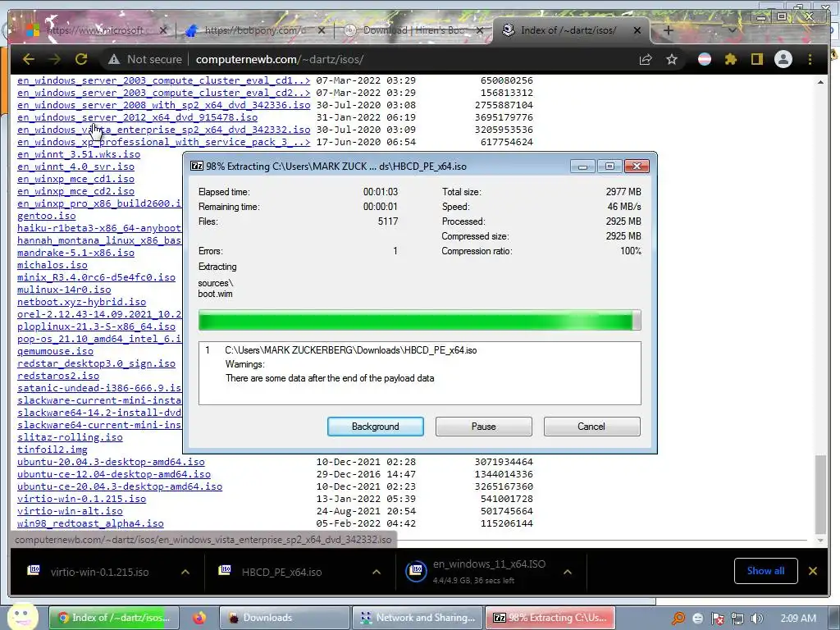Click the gentoo.iso link

(x=47, y=216)
